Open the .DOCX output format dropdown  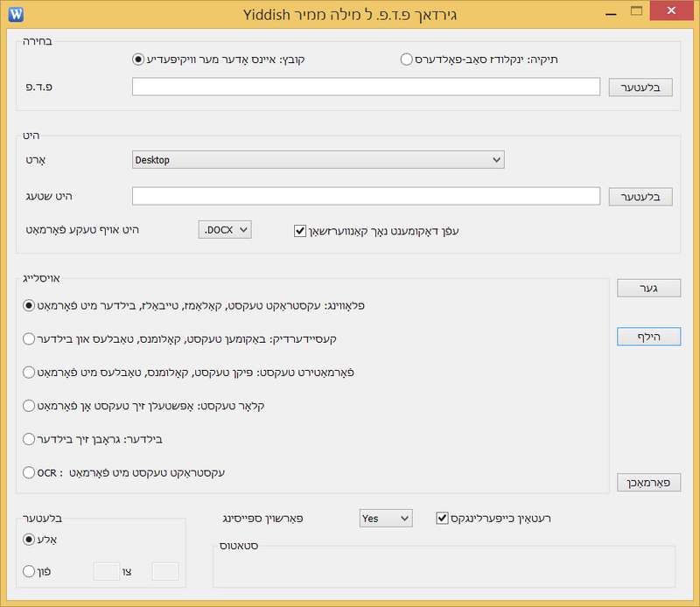[x=225, y=230]
